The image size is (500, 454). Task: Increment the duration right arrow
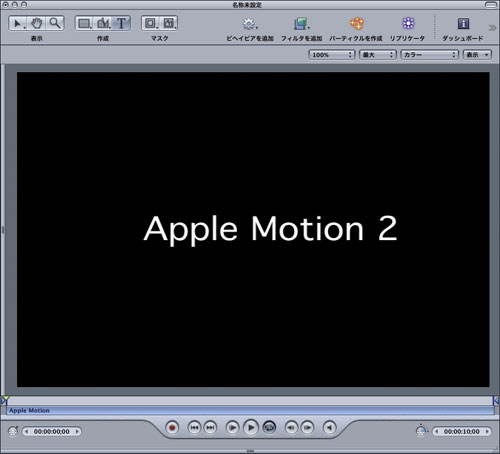pyautogui.click(x=487, y=432)
